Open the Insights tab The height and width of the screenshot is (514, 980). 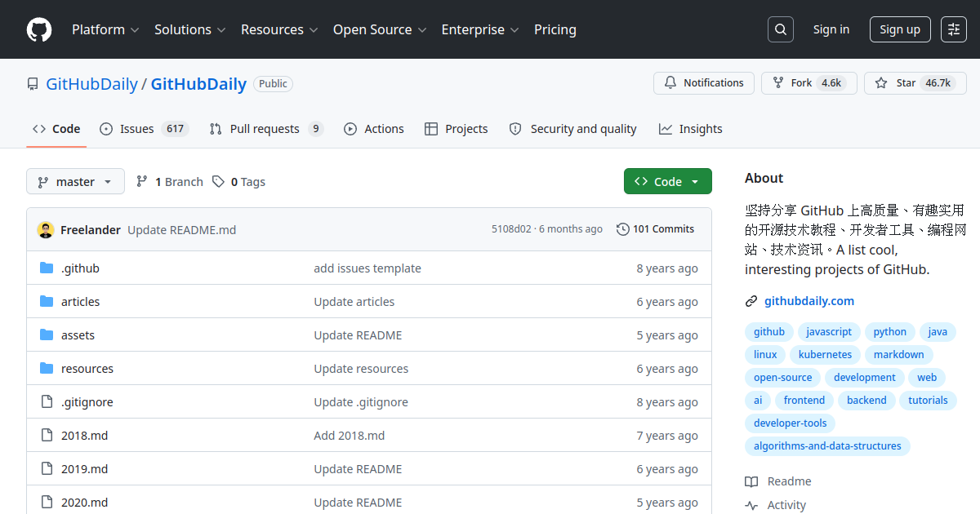coord(691,129)
